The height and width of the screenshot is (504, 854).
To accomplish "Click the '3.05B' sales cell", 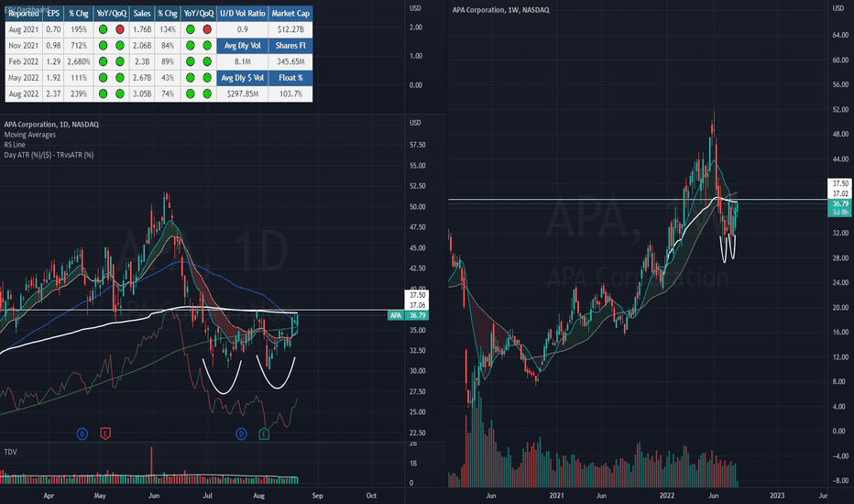I will (142, 93).
